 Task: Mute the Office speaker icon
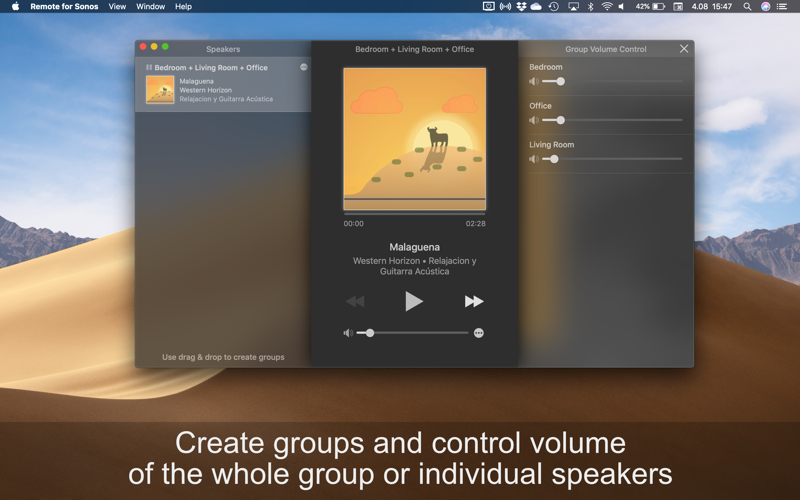[x=534, y=120]
